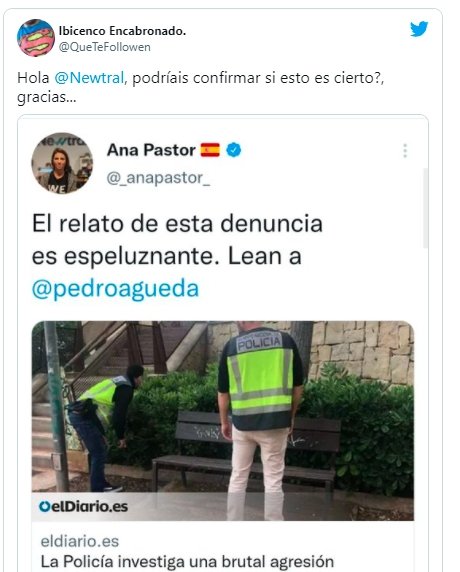This screenshot has width=460, height=572.
Task: Open the eldiario.es domain link
Action: [x=80, y=541]
